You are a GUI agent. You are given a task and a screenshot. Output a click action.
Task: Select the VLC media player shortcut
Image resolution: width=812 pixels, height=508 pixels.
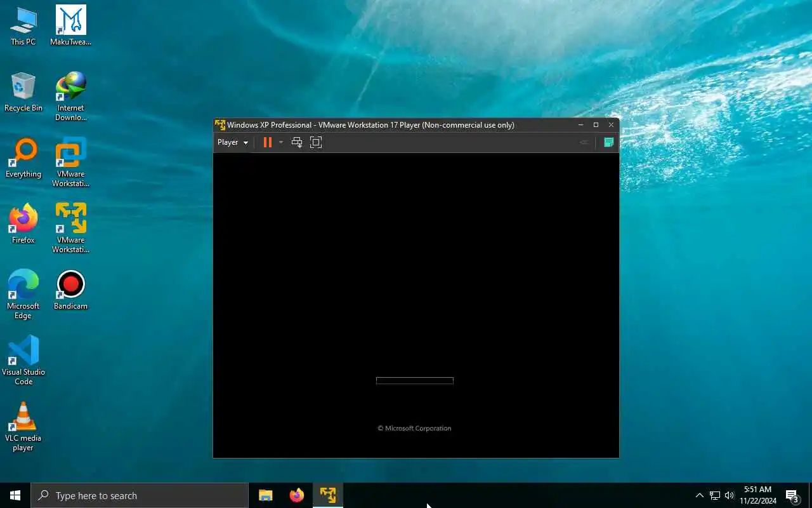23,427
